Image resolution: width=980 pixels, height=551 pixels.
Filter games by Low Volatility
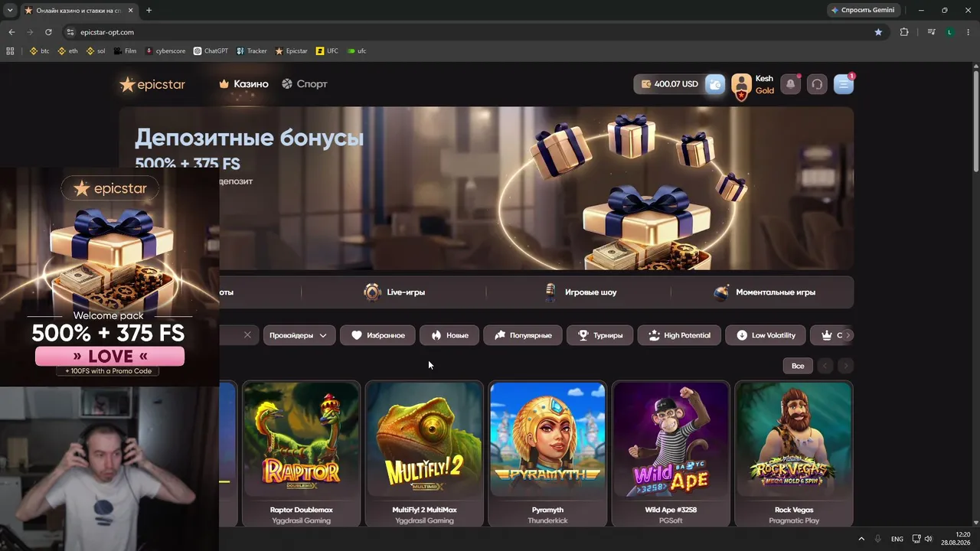pos(766,335)
